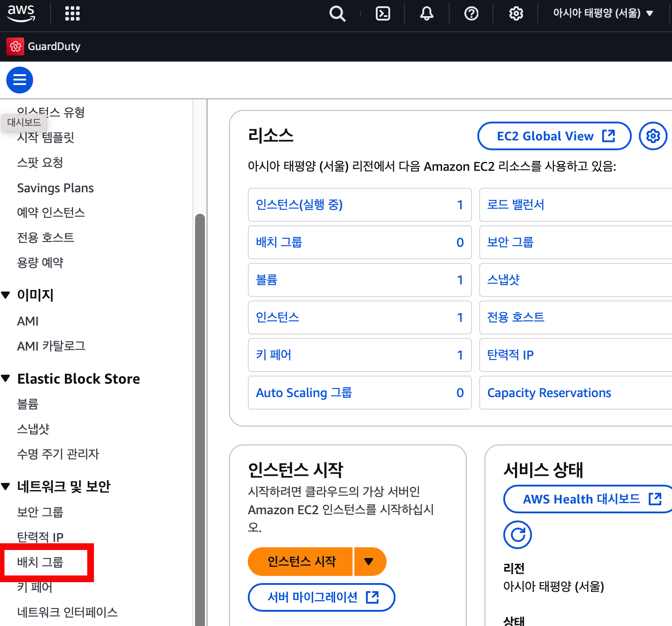This screenshot has width=672, height=626.
Task: Open 전용 호스트 resource card link
Action: pos(516,317)
